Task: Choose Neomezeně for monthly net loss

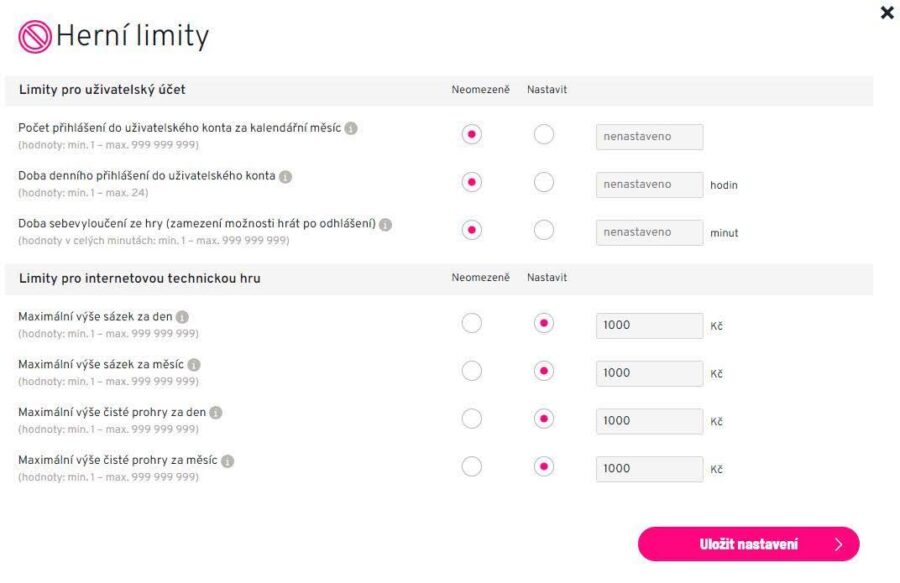Action: [472, 467]
